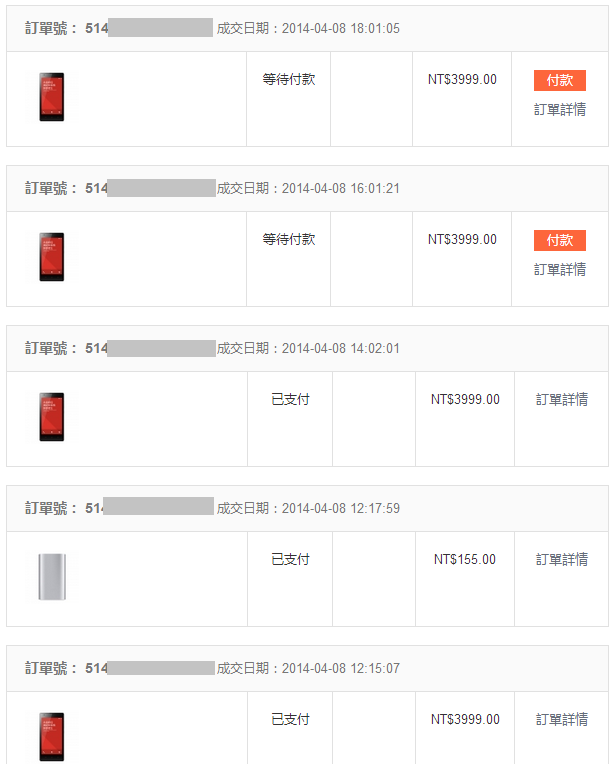The image size is (614, 764).
Task: Click 等待付款 status of the 16:01:21 order
Action: point(289,239)
